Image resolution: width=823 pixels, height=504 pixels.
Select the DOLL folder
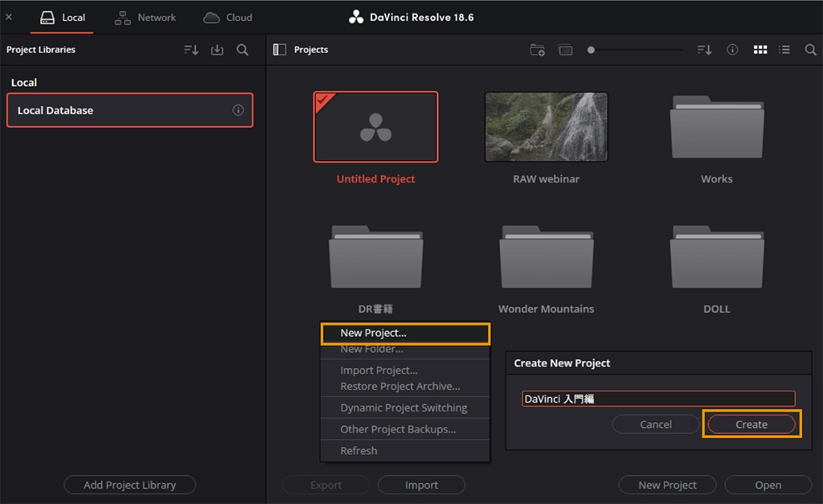point(717,256)
